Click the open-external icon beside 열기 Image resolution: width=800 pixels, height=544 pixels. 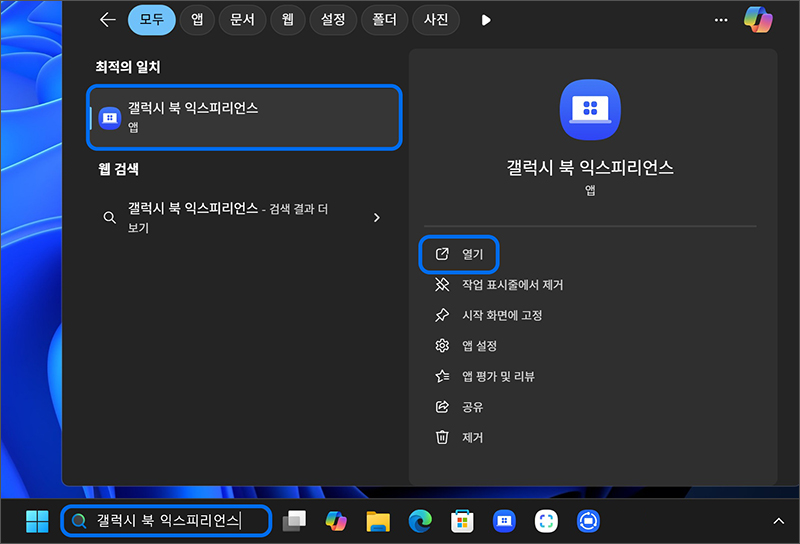442,254
